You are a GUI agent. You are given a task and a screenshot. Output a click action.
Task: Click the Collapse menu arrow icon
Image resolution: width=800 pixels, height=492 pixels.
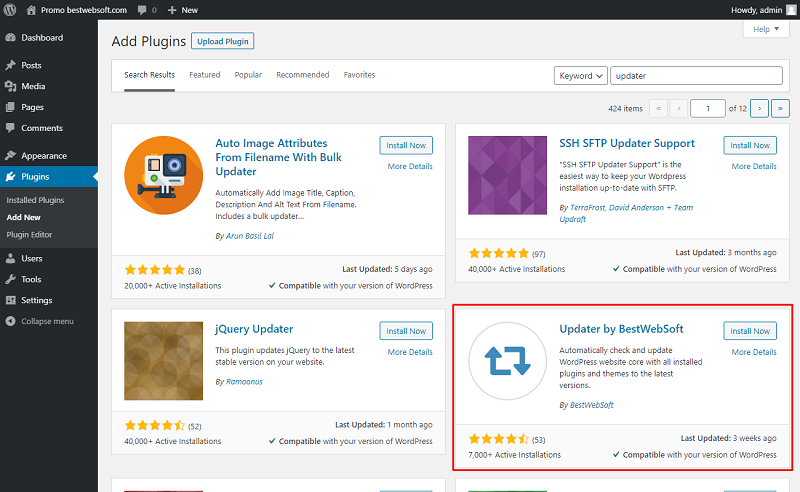point(10,321)
